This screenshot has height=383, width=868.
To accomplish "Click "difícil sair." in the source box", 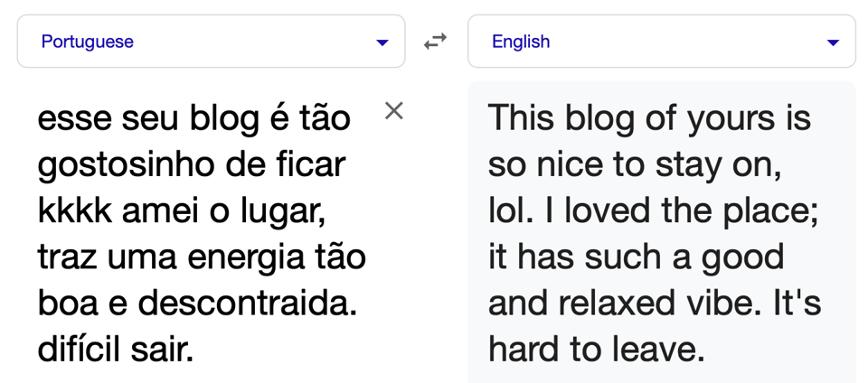I will point(116,350).
